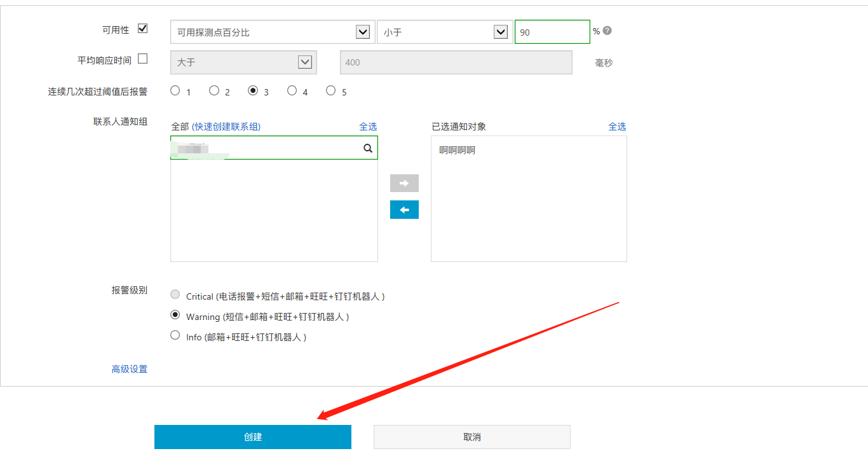868x465 pixels.
Task: Open the 可用探测点百分比 dropdown
Action: tap(271, 32)
